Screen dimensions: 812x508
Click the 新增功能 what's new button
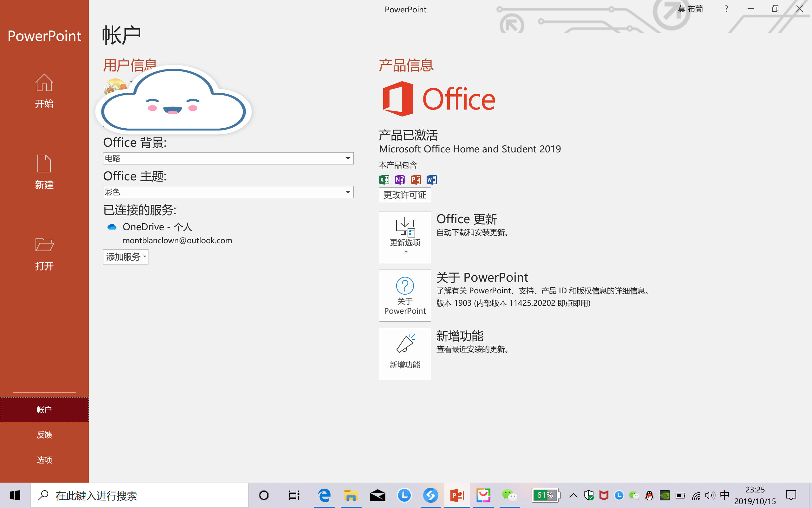coord(405,354)
